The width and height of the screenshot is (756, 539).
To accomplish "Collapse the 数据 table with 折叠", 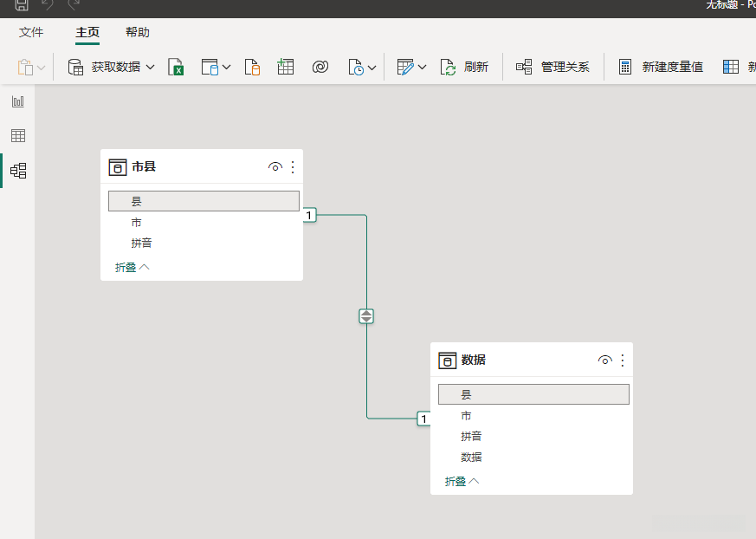I will tap(462, 481).
